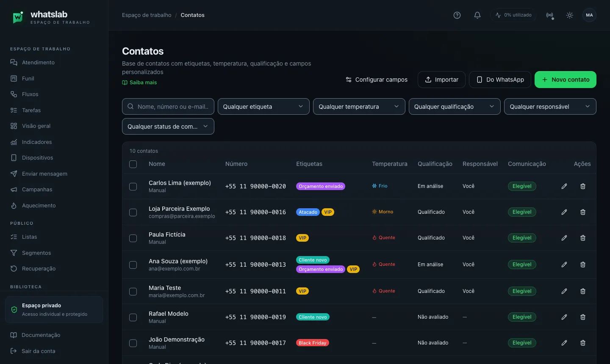Click the connection status broadcast icon
Image resolution: width=610 pixels, height=364 pixels.
(x=550, y=15)
